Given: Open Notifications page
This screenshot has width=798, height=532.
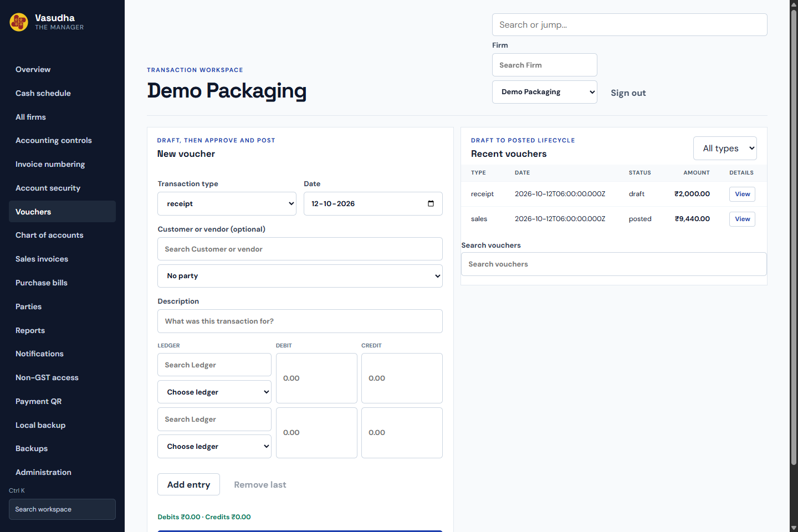Looking at the screenshot, I should click(x=62, y=354).
